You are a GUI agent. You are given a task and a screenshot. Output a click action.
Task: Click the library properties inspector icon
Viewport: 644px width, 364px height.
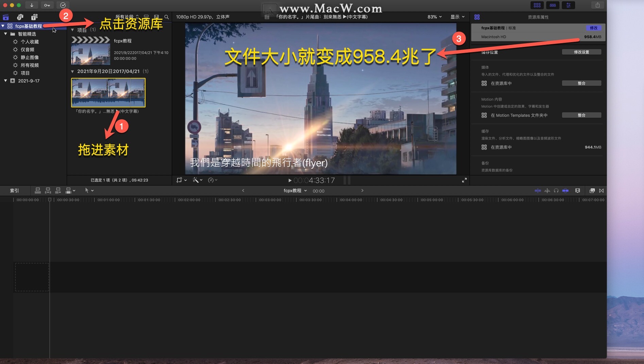477,17
